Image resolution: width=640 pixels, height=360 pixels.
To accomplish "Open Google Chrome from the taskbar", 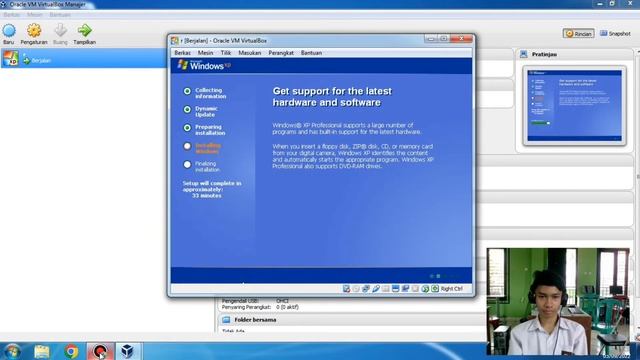I will click(71, 351).
